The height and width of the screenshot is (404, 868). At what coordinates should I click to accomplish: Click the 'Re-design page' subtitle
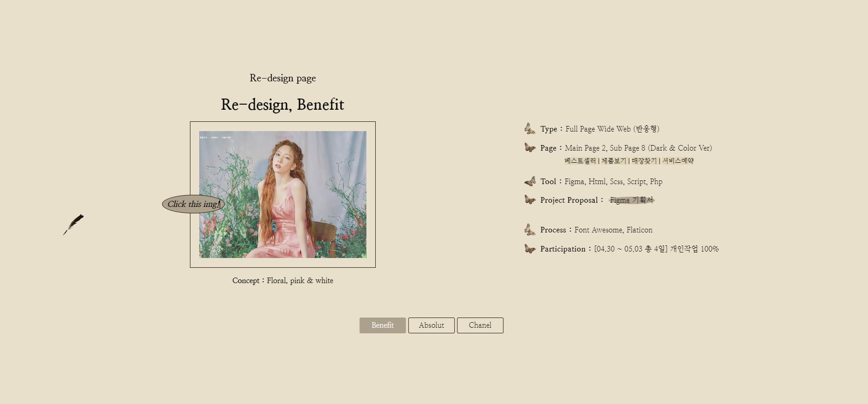tap(283, 78)
